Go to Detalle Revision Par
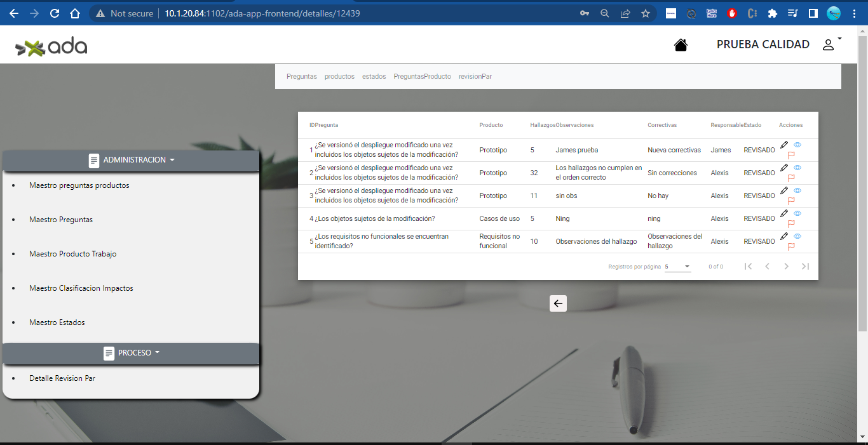The height and width of the screenshot is (445, 868). (62, 378)
